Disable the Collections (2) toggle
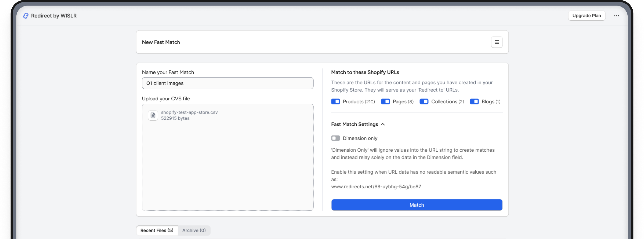 pos(424,101)
